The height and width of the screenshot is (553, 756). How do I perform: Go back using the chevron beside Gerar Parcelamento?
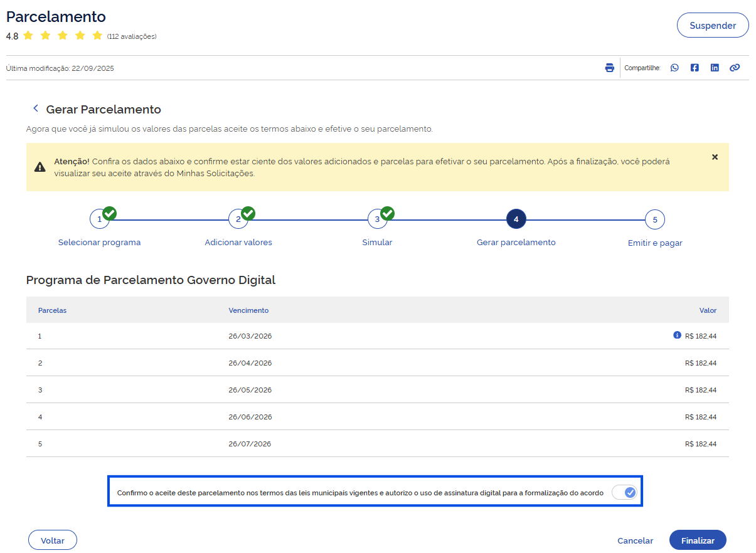point(36,108)
